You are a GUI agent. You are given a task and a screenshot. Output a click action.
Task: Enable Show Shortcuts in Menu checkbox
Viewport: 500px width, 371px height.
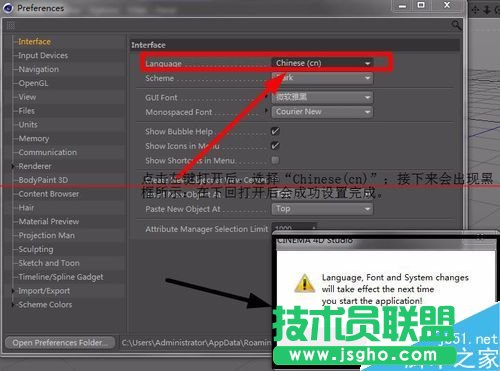coord(275,160)
